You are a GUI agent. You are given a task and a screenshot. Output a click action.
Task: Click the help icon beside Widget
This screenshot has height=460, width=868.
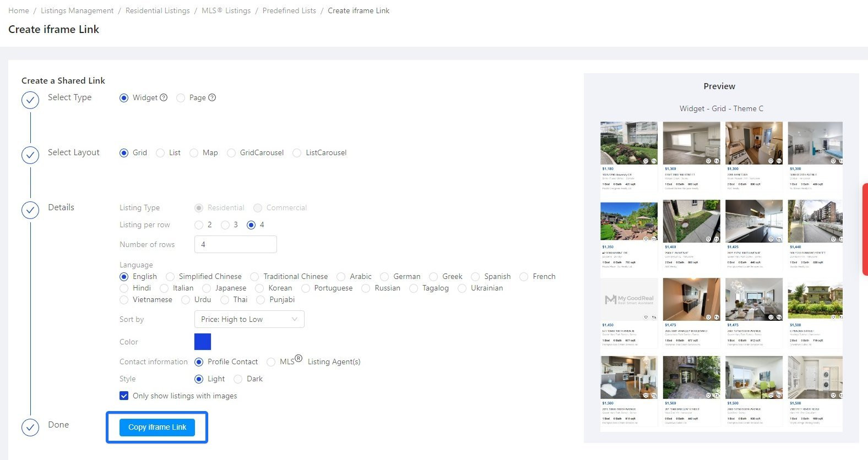coord(164,97)
